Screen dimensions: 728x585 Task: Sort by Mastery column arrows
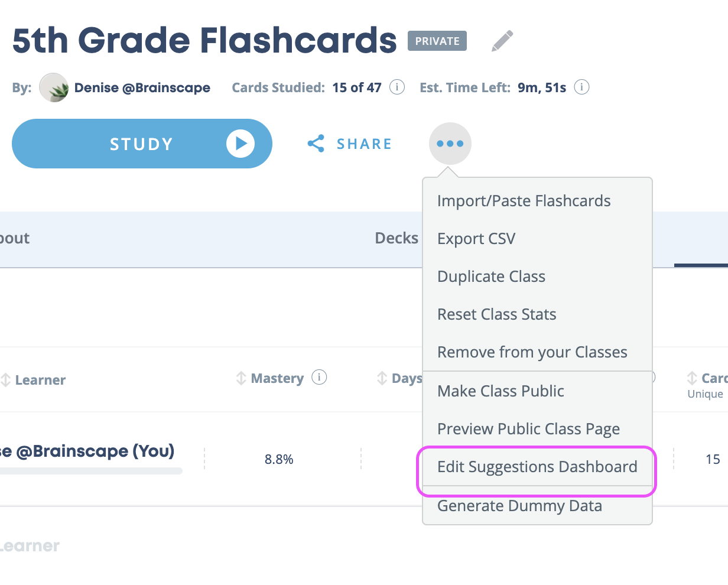pos(241,378)
